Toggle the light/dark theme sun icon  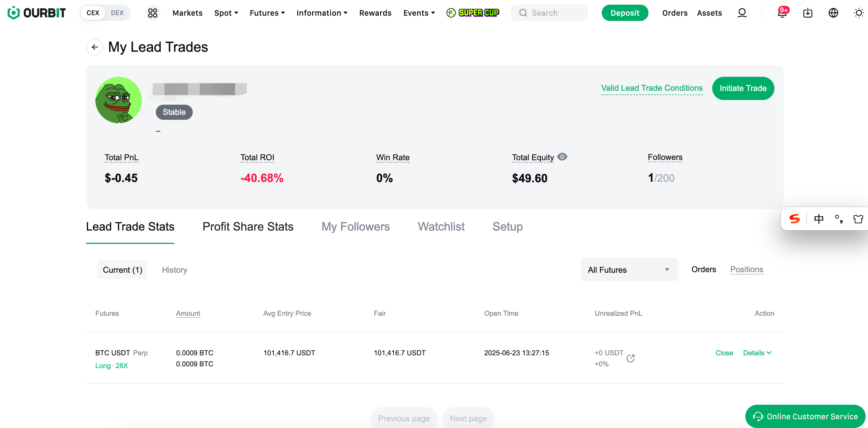[859, 13]
